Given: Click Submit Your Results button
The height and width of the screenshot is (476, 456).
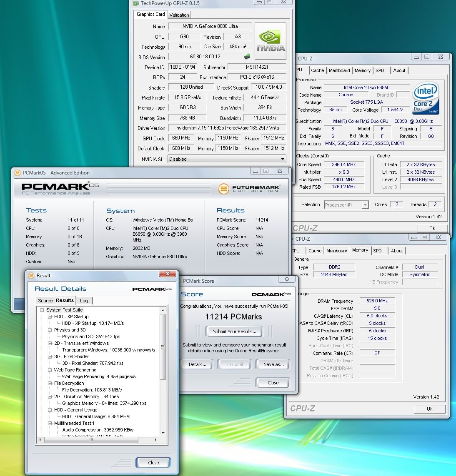Looking at the screenshot, I should tap(235, 331).
